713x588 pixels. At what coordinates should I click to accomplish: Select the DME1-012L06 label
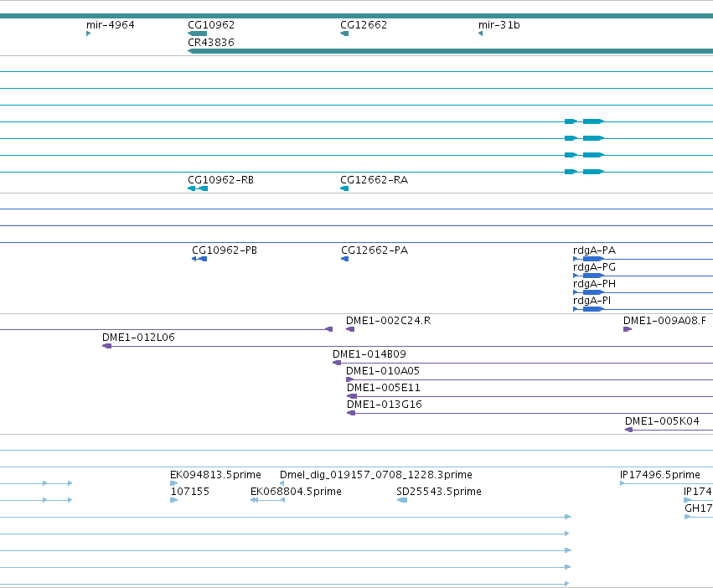click(138, 338)
